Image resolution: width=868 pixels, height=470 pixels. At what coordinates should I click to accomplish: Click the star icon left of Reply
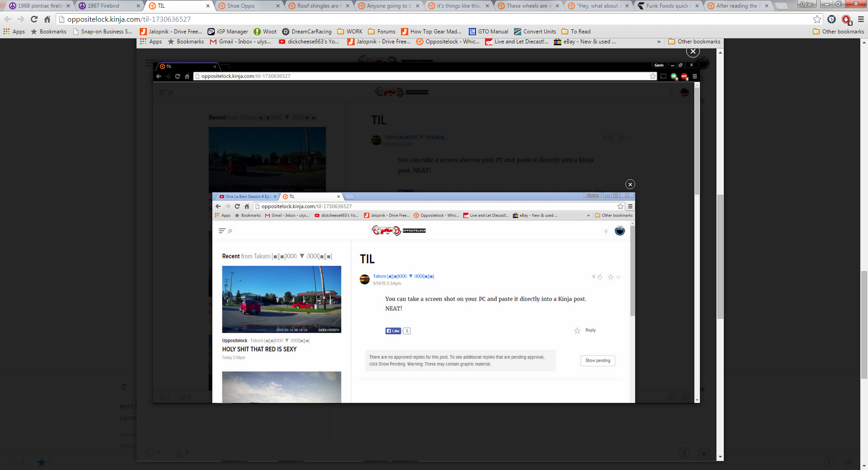tap(577, 331)
